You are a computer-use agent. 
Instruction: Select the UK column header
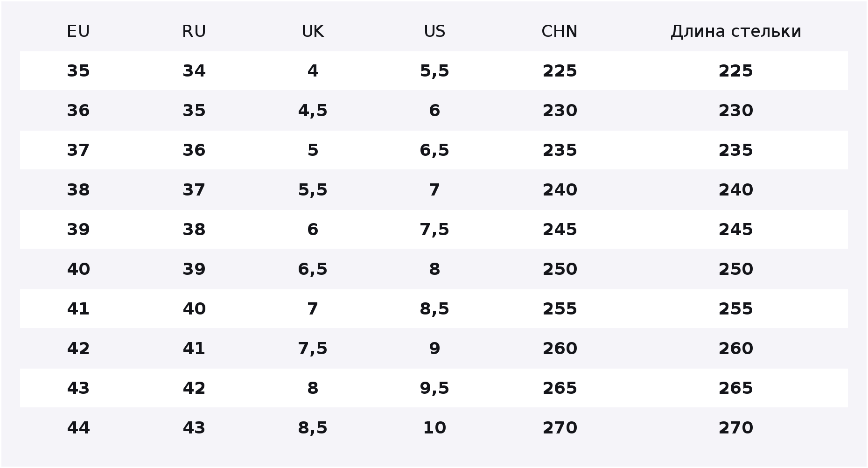pyautogui.click(x=313, y=31)
